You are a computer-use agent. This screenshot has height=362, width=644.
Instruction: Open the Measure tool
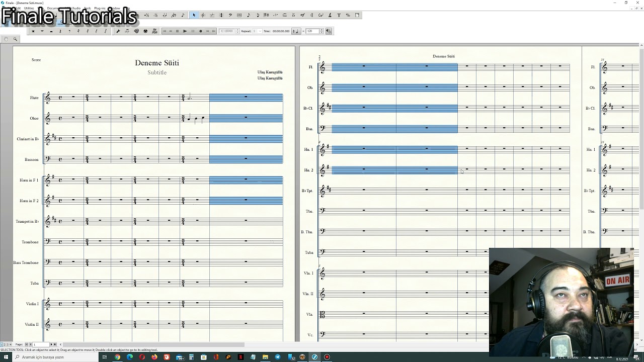coord(239,15)
